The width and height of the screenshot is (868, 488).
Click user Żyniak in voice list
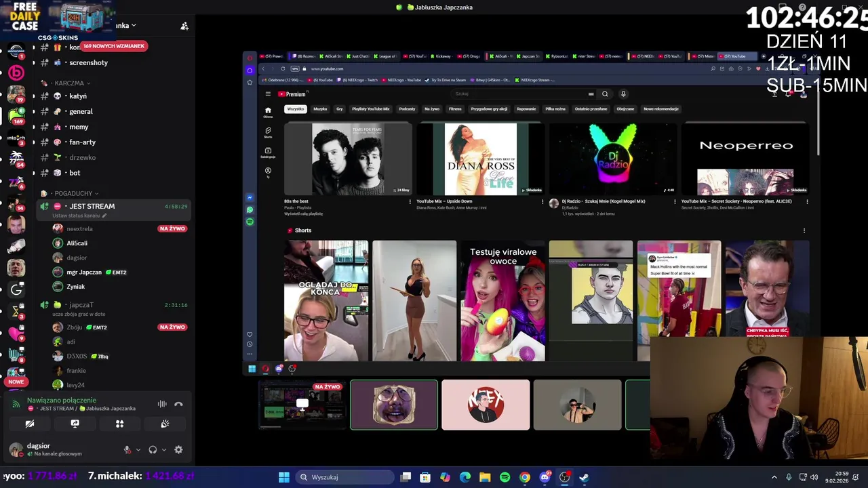click(75, 287)
